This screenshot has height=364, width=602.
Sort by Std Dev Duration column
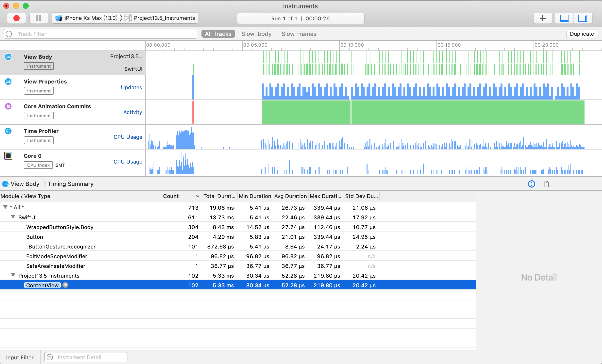[361, 196]
